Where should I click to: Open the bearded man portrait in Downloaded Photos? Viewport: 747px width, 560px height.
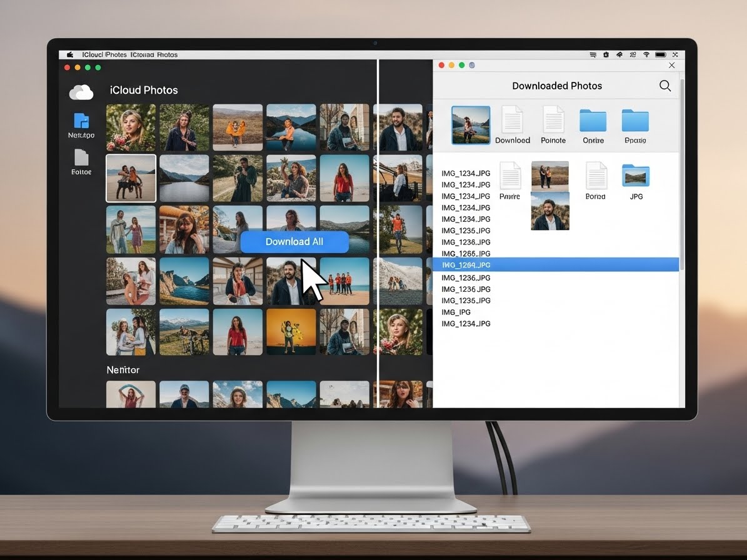click(549, 211)
